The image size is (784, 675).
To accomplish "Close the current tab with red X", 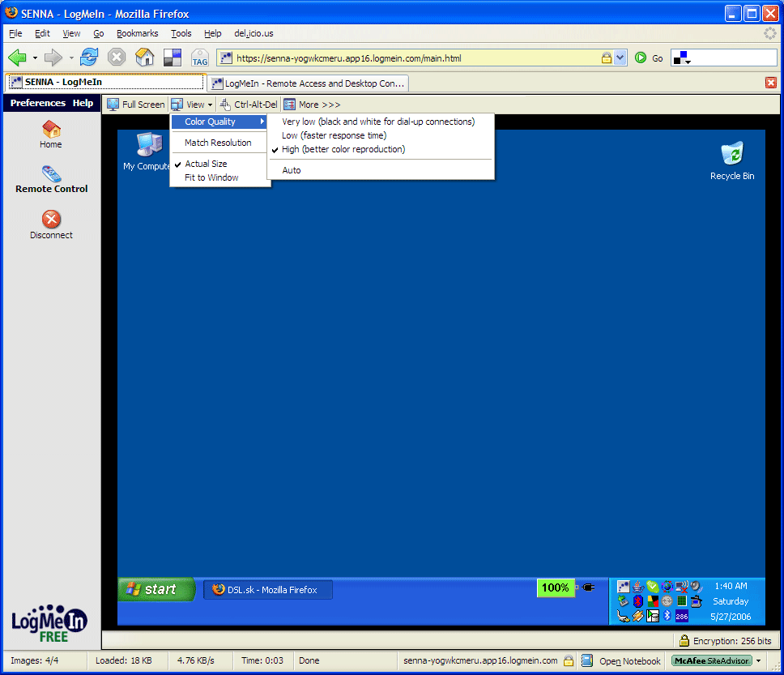I will point(770,83).
